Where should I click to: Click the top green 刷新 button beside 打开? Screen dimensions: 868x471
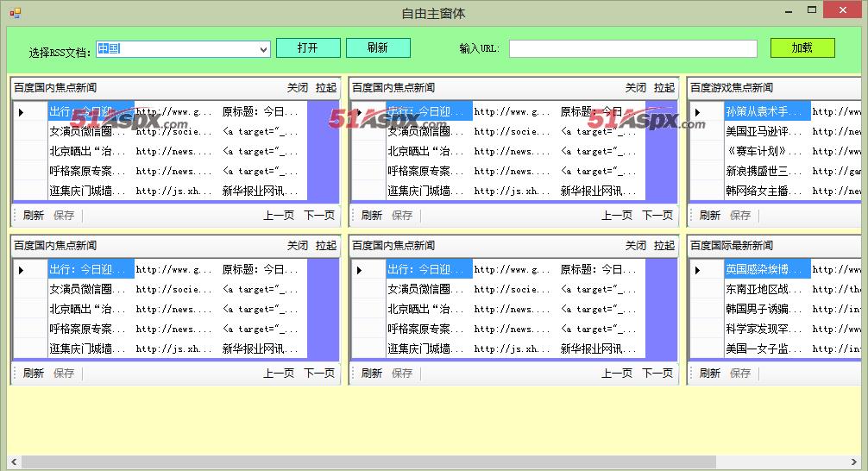pyautogui.click(x=378, y=47)
